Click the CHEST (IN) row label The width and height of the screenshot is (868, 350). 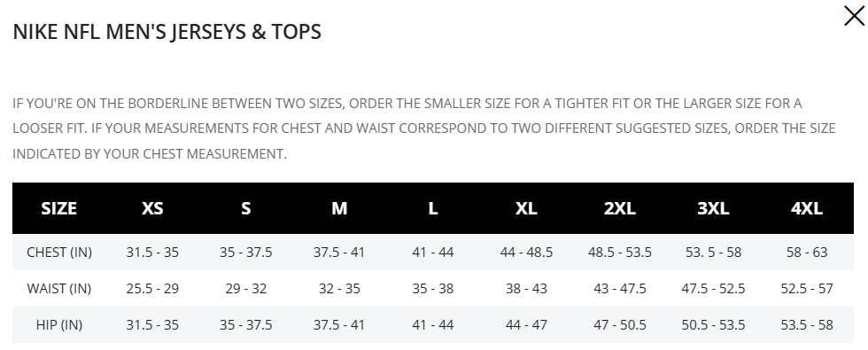59,253
